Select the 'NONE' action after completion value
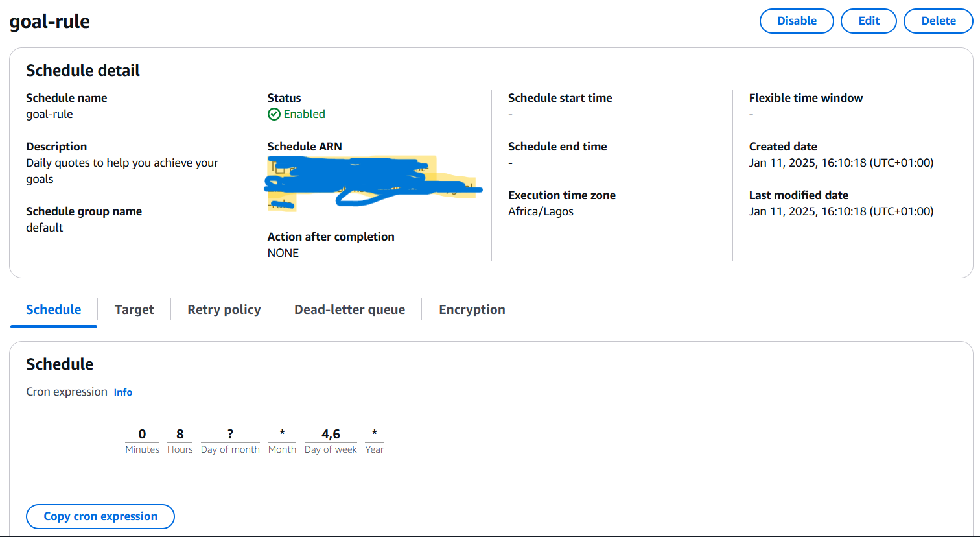 [283, 253]
